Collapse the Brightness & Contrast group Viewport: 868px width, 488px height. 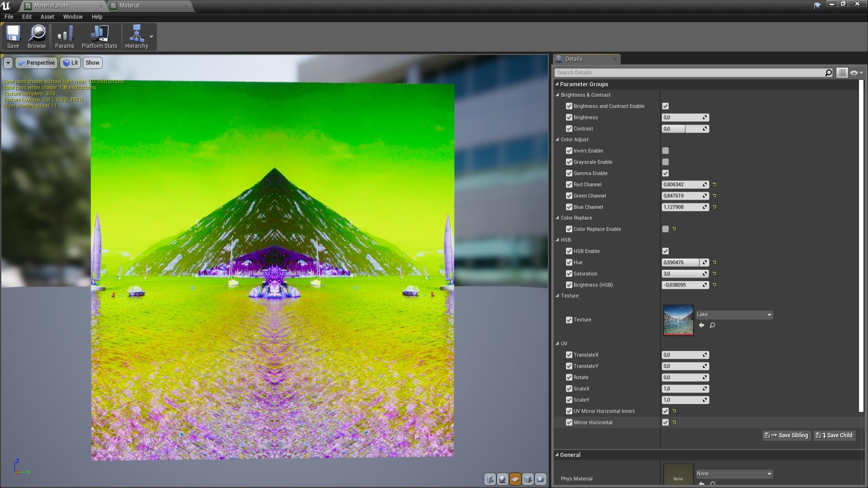tap(558, 95)
